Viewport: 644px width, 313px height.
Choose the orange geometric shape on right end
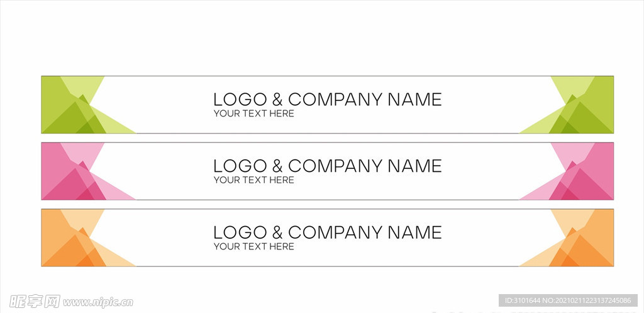(x=585, y=238)
